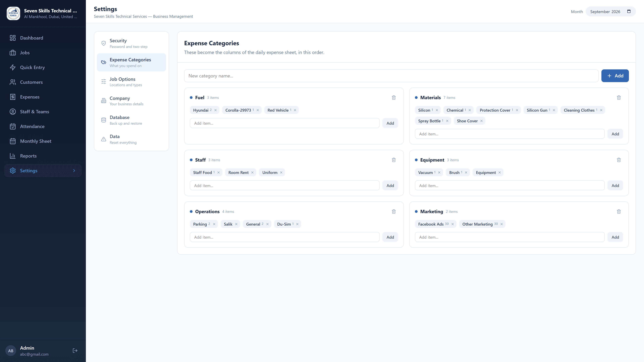Viewport: 644px width, 362px height.
Task: Focus the Materials Add item field
Action: pyautogui.click(x=510, y=134)
